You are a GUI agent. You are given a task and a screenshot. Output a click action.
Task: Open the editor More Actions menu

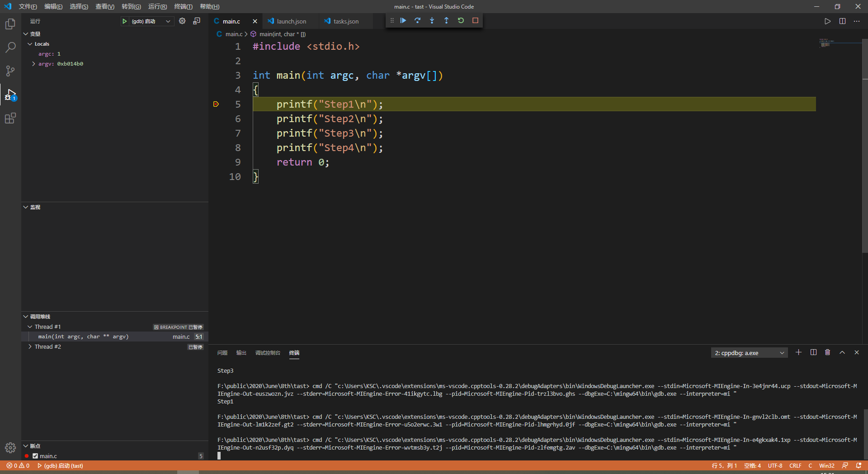[x=857, y=21]
